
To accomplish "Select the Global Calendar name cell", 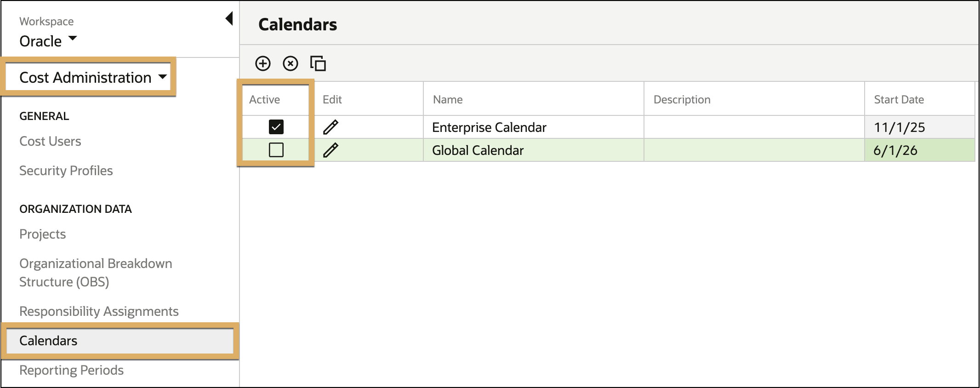I will tap(533, 150).
